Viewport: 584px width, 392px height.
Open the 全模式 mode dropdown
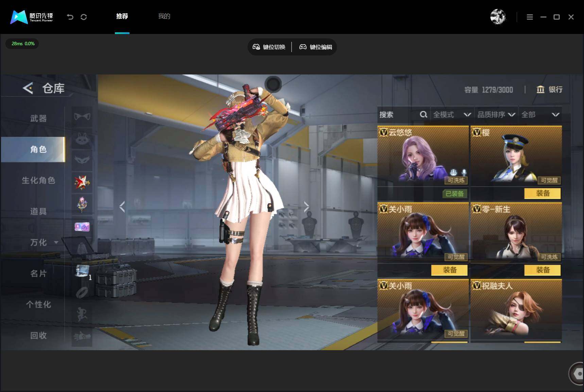(452, 115)
